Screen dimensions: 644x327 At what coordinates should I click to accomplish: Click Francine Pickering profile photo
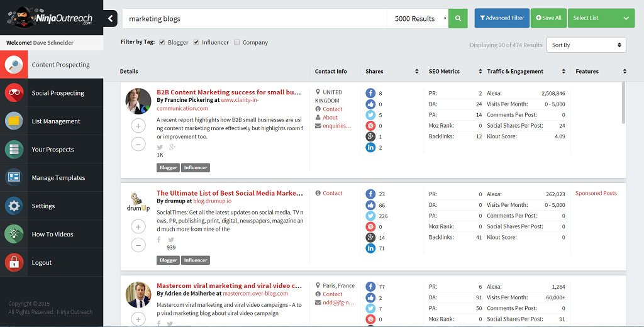point(138,101)
